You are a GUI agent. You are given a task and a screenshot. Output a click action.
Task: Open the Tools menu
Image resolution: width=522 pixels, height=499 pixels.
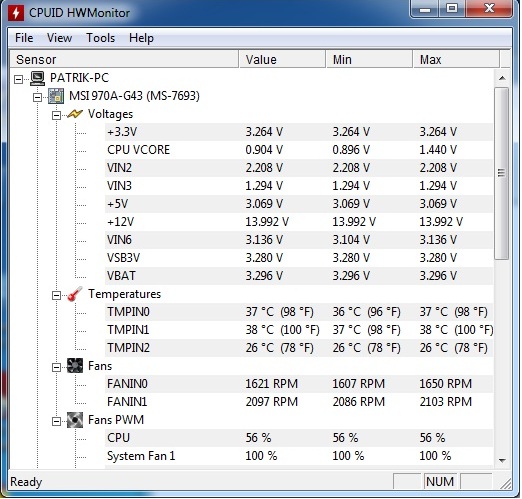[x=101, y=38]
